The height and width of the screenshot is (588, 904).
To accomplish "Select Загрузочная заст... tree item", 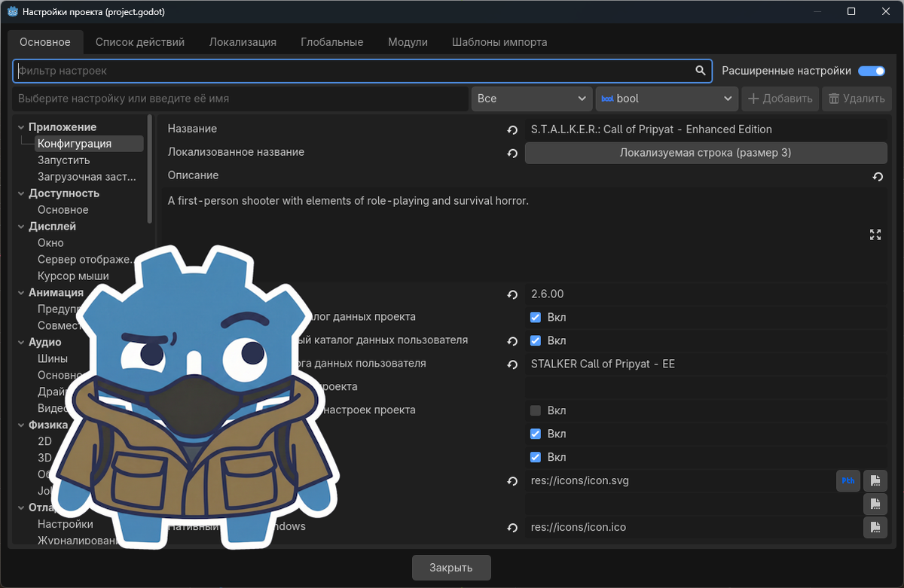I will (87, 177).
